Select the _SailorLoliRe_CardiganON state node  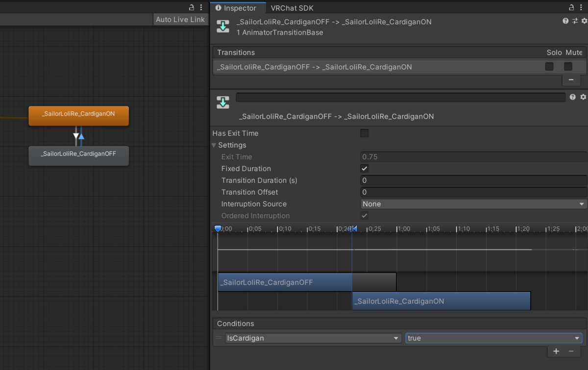point(78,116)
